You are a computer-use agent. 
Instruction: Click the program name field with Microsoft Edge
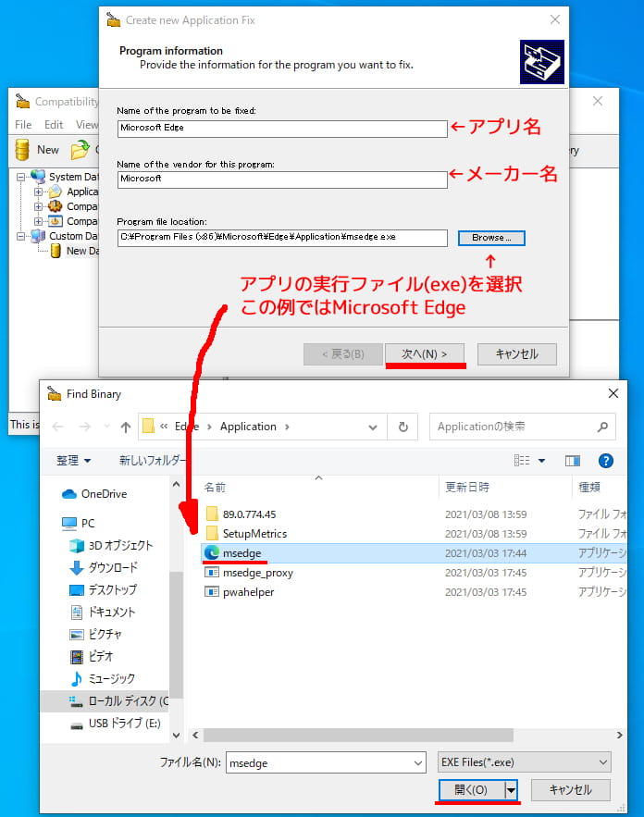(x=282, y=129)
